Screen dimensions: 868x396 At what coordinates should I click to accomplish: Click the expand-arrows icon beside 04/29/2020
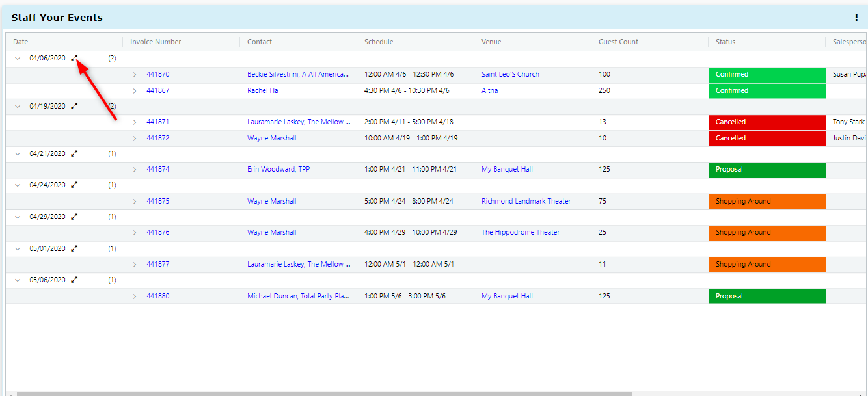(x=74, y=217)
